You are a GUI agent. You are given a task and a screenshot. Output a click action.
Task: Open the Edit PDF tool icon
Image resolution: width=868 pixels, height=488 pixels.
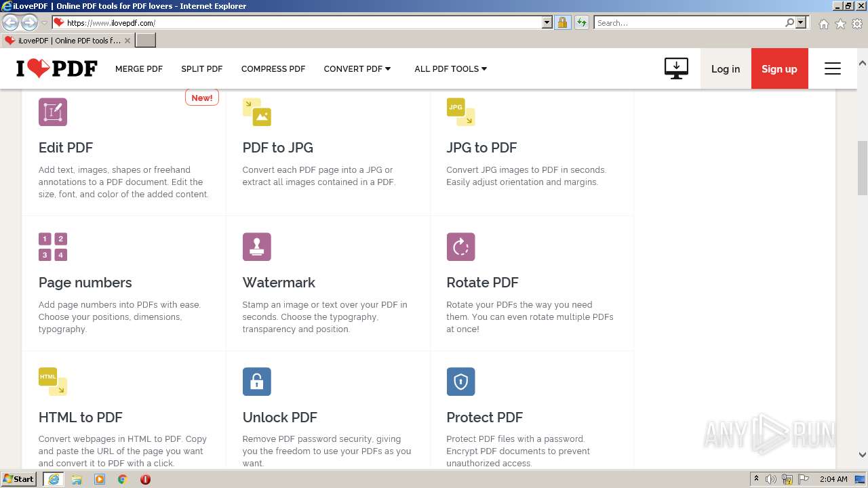point(53,112)
